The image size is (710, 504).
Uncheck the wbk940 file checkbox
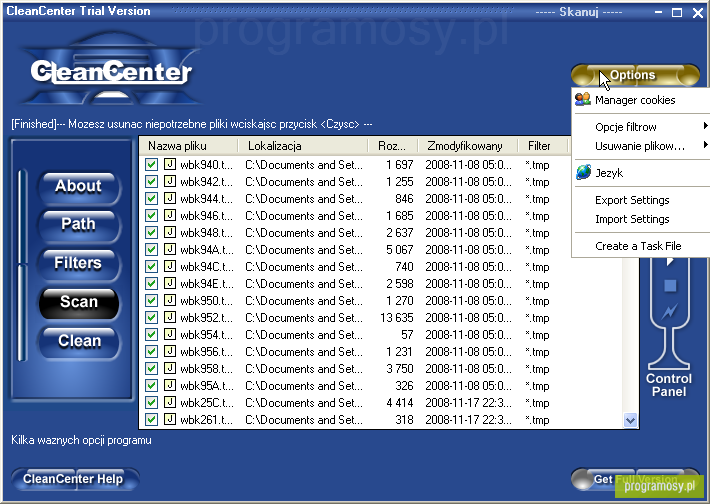pyautogui.click(x=151, y=164)
